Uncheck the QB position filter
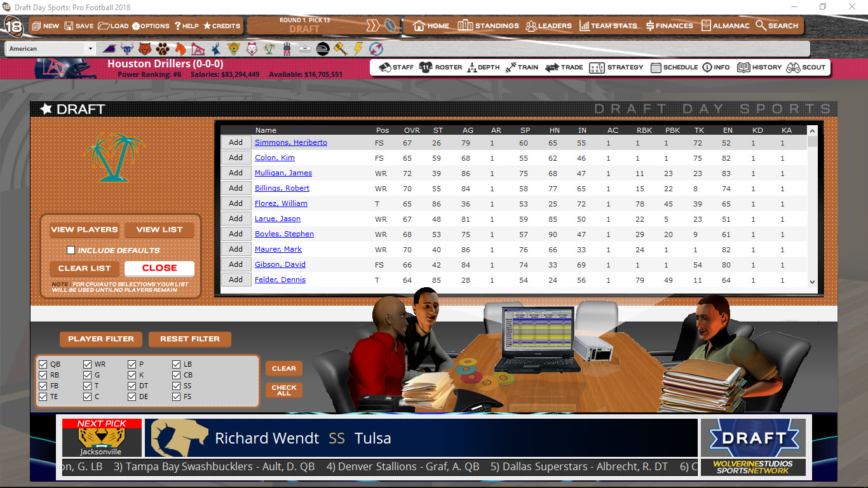 coord(43,365)
